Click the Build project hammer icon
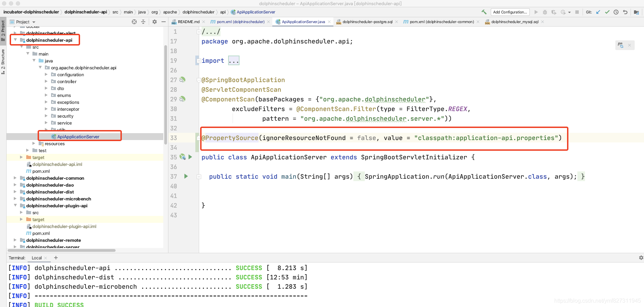 coord(484,12)
